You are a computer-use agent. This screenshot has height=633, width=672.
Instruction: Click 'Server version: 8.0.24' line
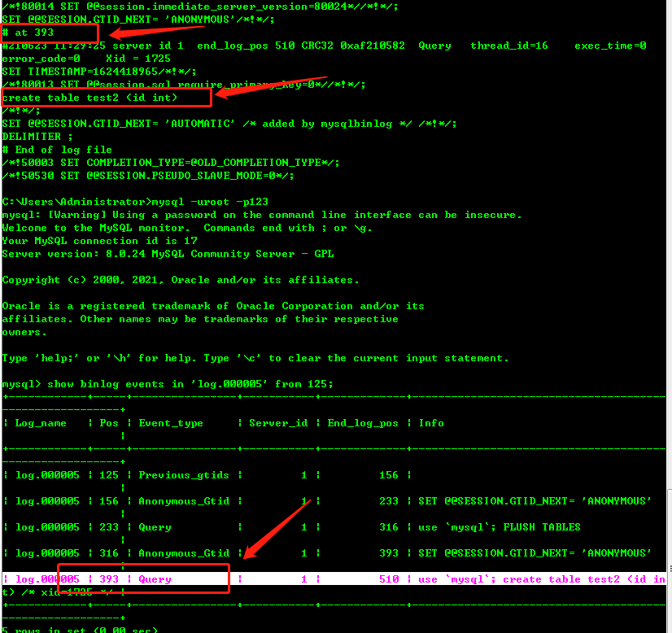[x=168, y=254]
